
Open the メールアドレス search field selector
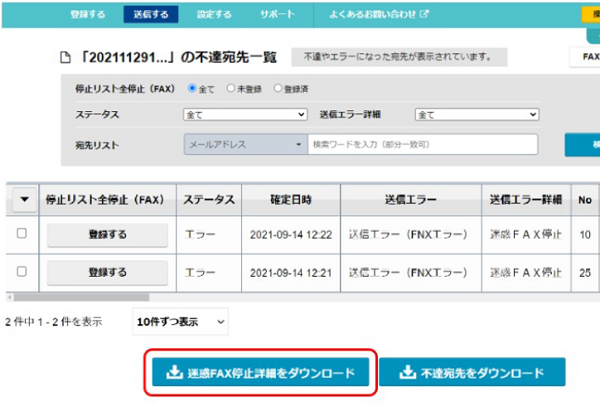tap(246, 144)
